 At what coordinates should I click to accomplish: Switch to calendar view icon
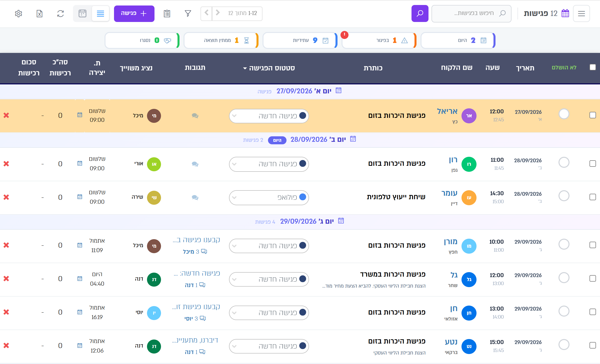pyautogui.click(x=82, y=13)
